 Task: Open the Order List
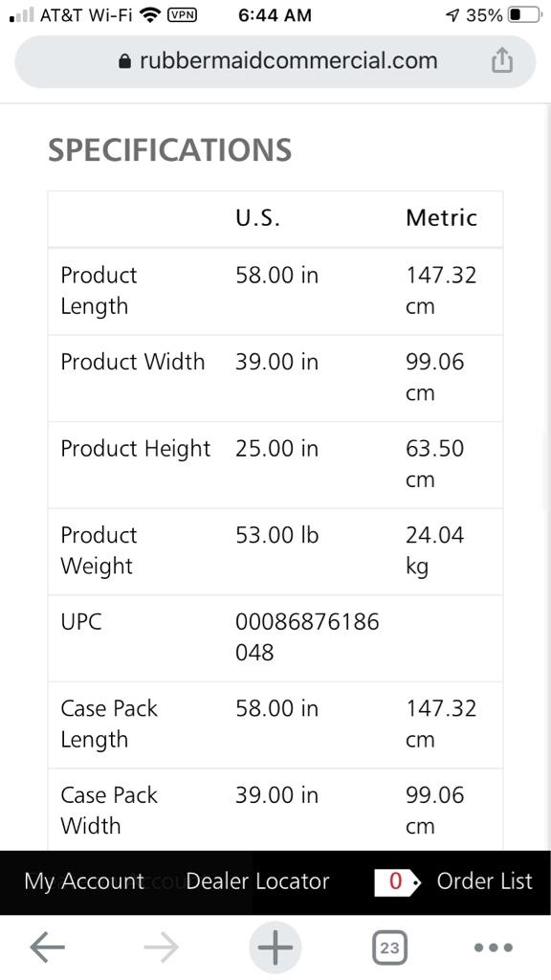(485, 881)
